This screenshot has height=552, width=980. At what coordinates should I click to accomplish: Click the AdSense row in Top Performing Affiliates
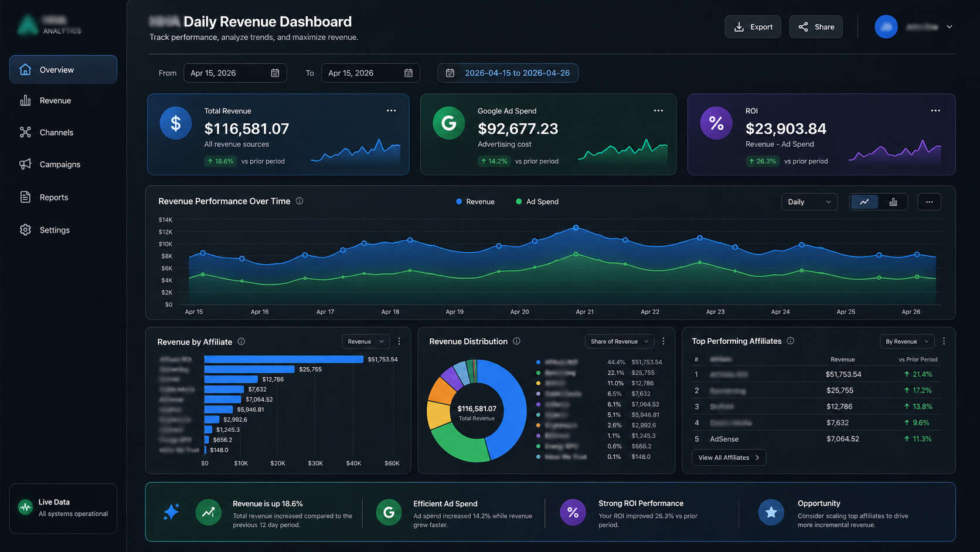818,439
